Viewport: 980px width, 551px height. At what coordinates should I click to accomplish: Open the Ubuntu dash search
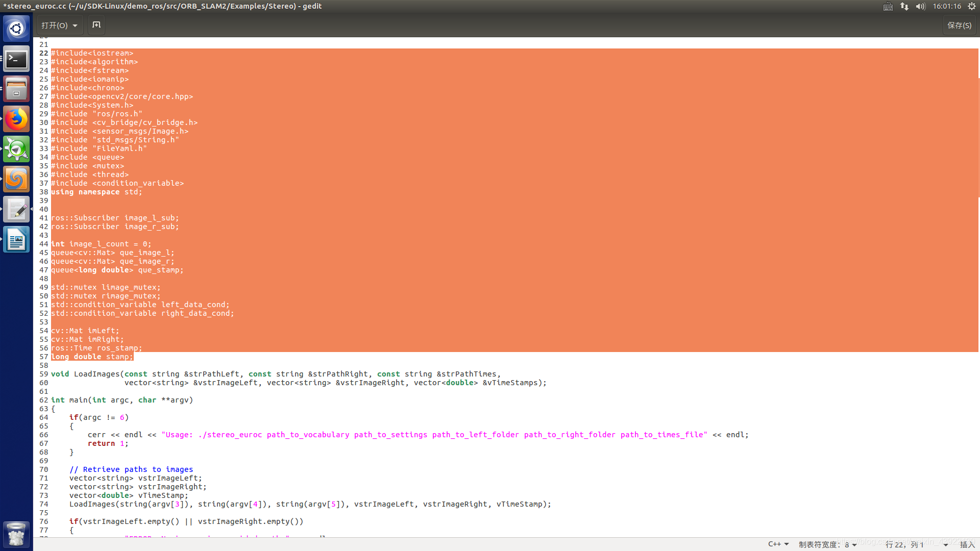click(16, 29)
